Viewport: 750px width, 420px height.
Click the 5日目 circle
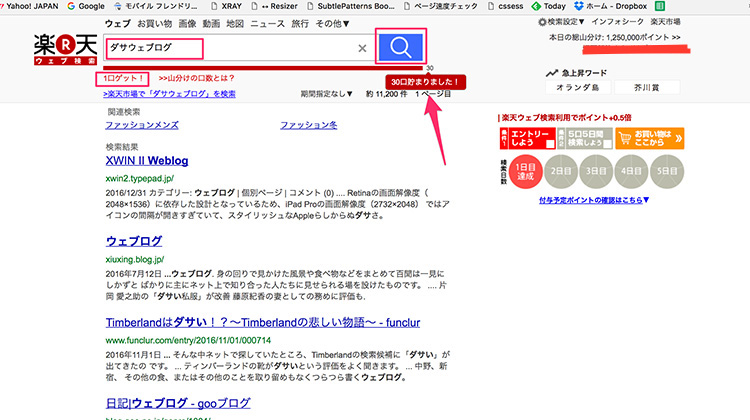coord(667,171)
